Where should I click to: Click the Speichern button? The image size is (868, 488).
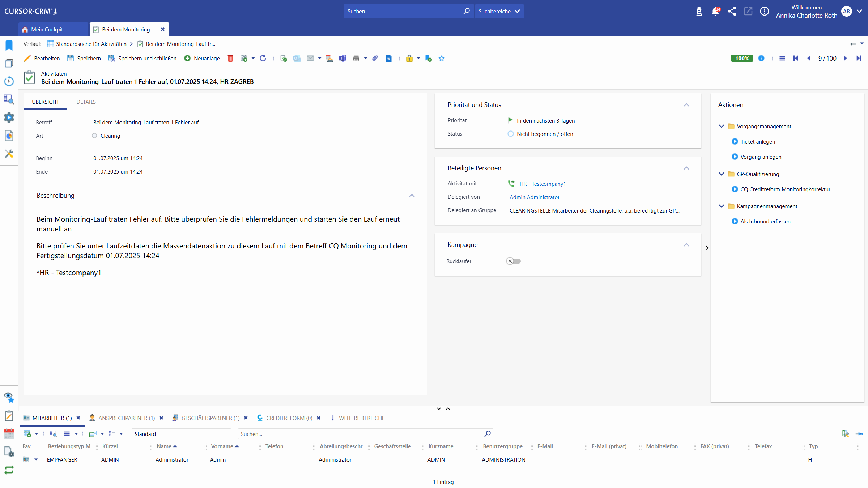(84, 58)
